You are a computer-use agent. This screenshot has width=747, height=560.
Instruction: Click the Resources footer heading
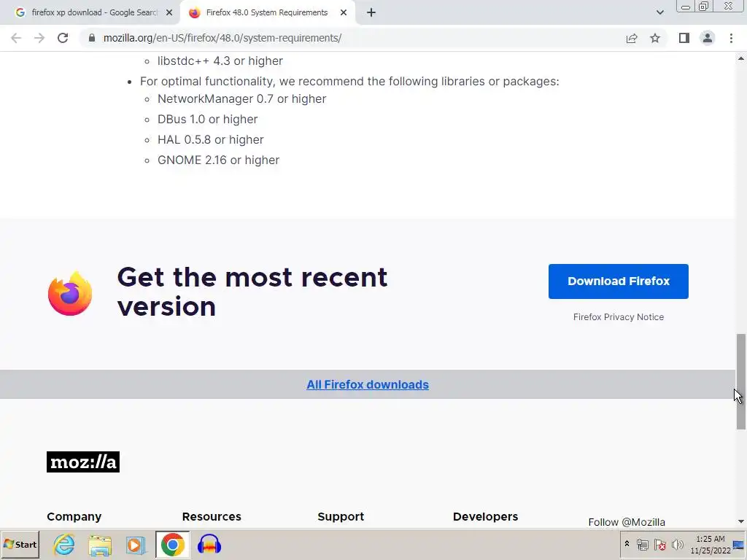pos(212,517)
